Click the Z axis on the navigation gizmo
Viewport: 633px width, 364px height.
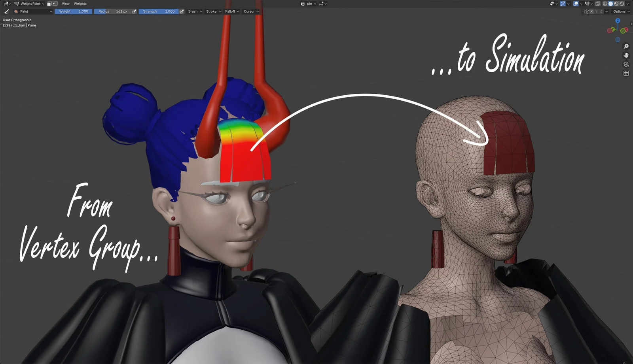point(618,21)
